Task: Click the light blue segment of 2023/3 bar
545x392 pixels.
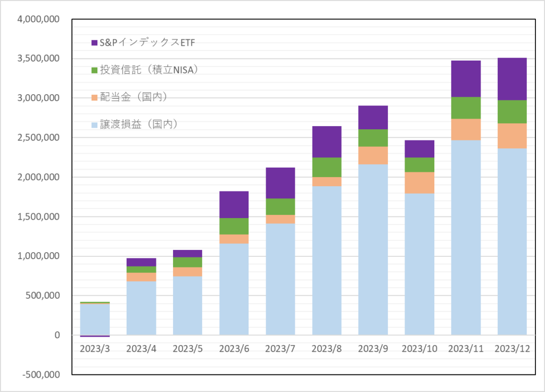Action: coord(95,319)
